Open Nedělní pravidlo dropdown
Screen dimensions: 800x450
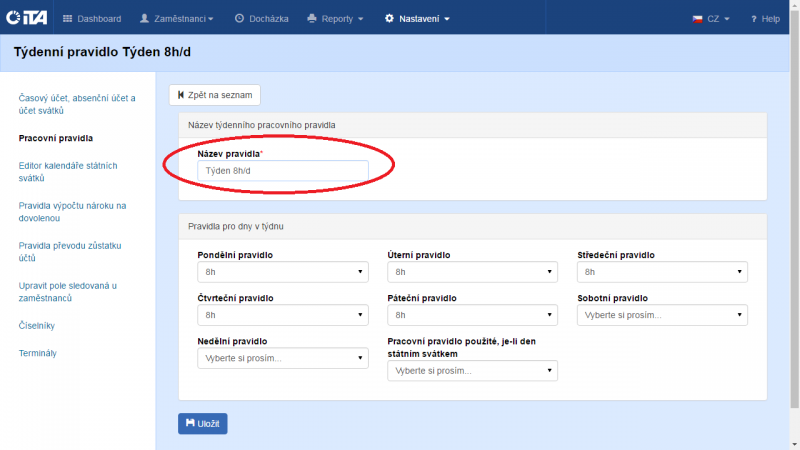(x=282, y=357)
